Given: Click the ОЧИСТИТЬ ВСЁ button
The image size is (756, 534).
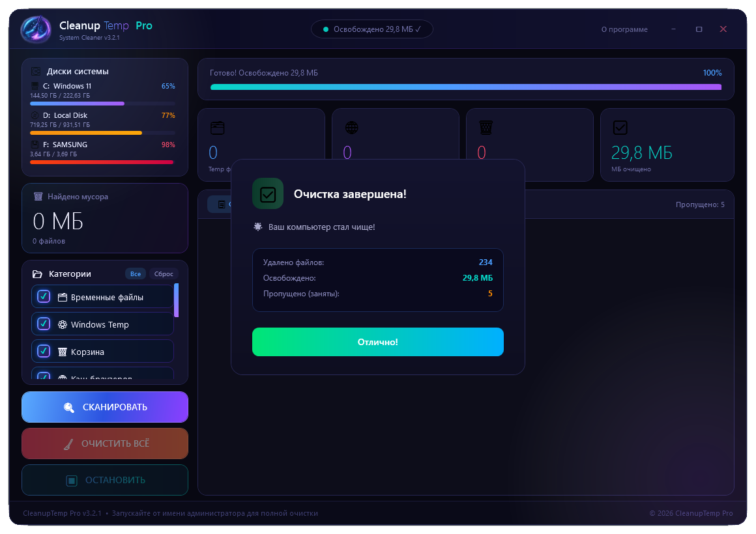Looking at the screenshot, I should tap(105, 444).
